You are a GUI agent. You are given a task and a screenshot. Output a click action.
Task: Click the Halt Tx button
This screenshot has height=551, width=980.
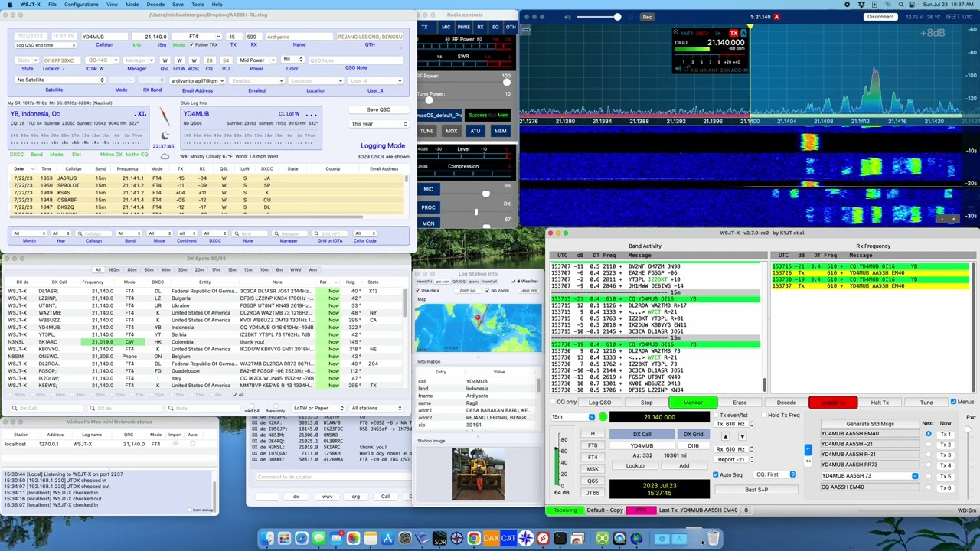(880, 403)
